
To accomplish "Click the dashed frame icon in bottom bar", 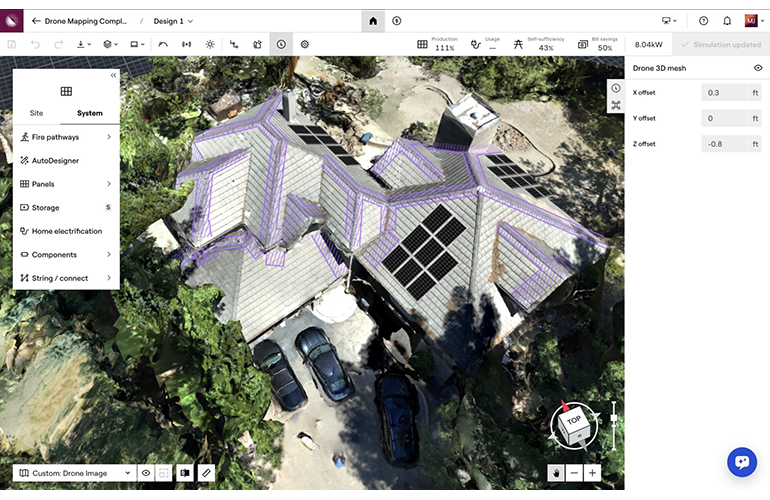I will coord(164,473).
